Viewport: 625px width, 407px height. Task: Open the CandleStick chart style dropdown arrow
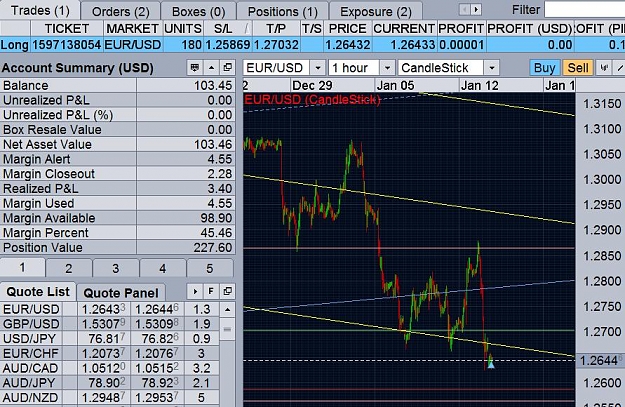click(492, 68)
